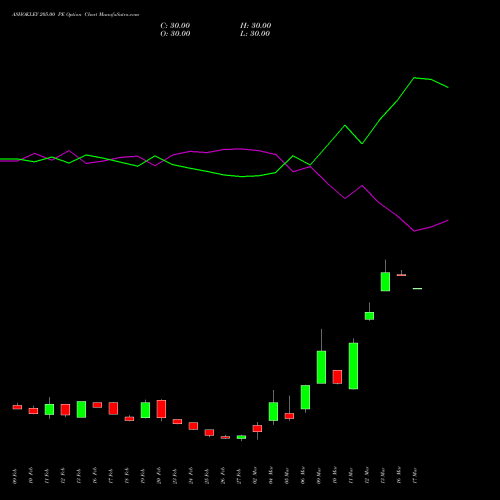
Task: Select the red candle for 17 Feb
Action: click(x=113, y=408)
